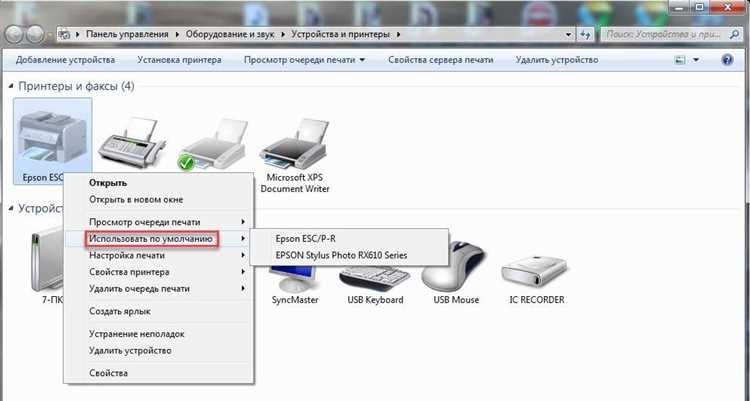Viewport: 750px width, 401px height.
Task: Expand arrow after Оборудование и звук breadcrumb
Action: (x=283, y=34)
